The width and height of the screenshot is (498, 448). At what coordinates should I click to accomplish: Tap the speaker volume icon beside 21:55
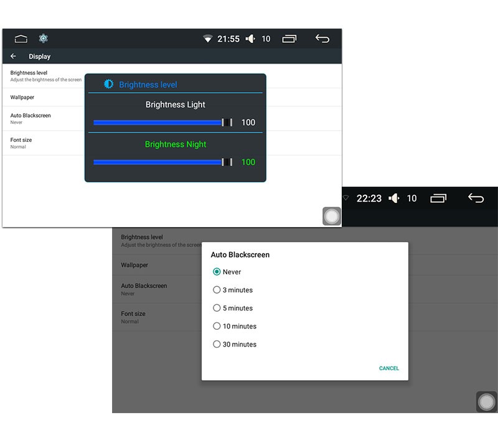coord(250,39)
